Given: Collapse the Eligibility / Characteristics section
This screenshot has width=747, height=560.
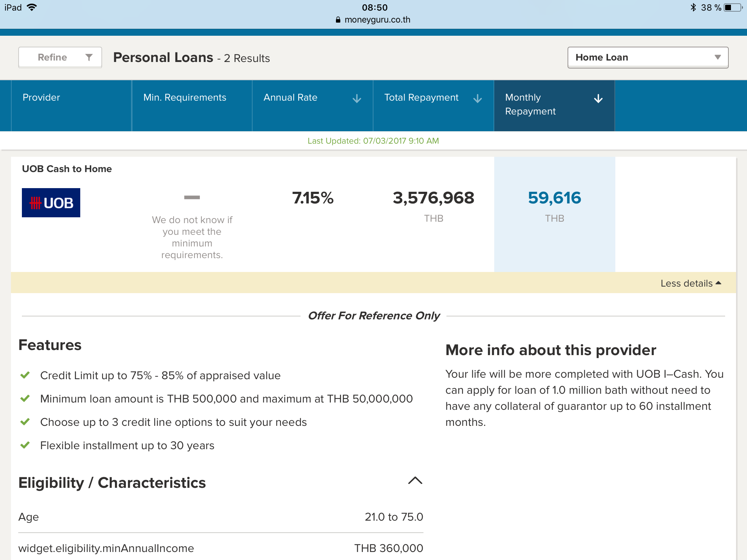Looking at the screenshot, I should [415, 481].
